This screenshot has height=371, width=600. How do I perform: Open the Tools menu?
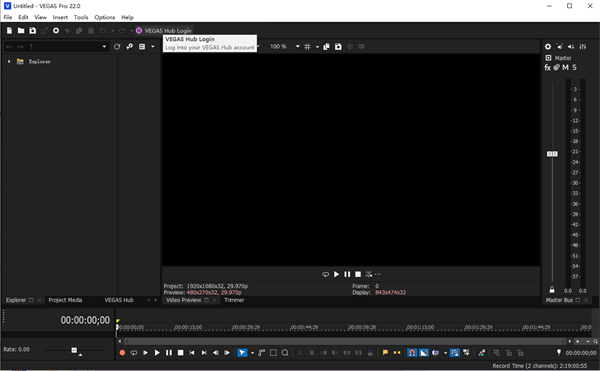click(81, 17)
